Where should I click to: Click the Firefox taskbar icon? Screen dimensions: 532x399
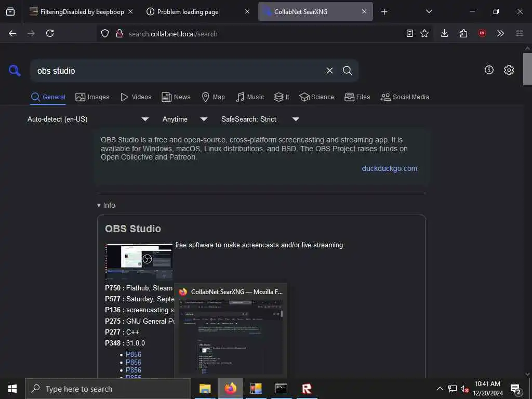[x=230, y=389]
